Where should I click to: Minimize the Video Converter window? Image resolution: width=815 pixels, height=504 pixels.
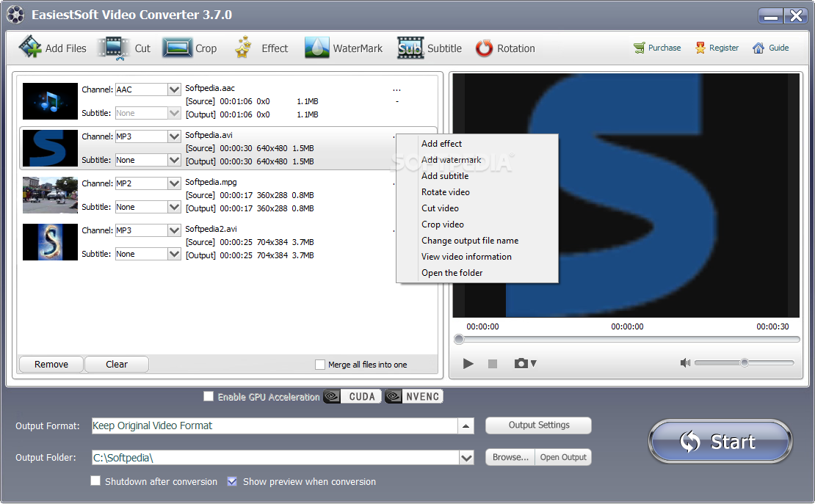tap(771, 15)
